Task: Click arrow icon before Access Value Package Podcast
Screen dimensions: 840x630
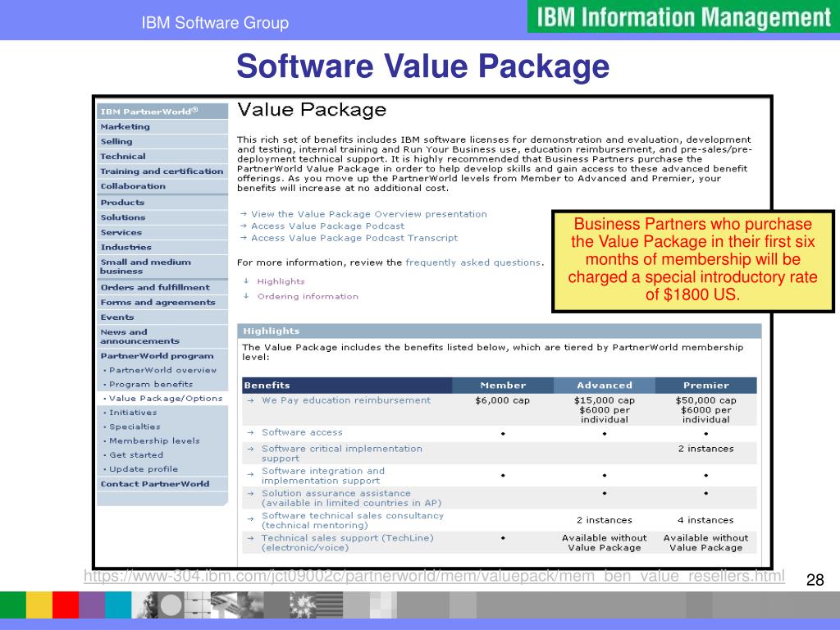Action: [243, 226]
